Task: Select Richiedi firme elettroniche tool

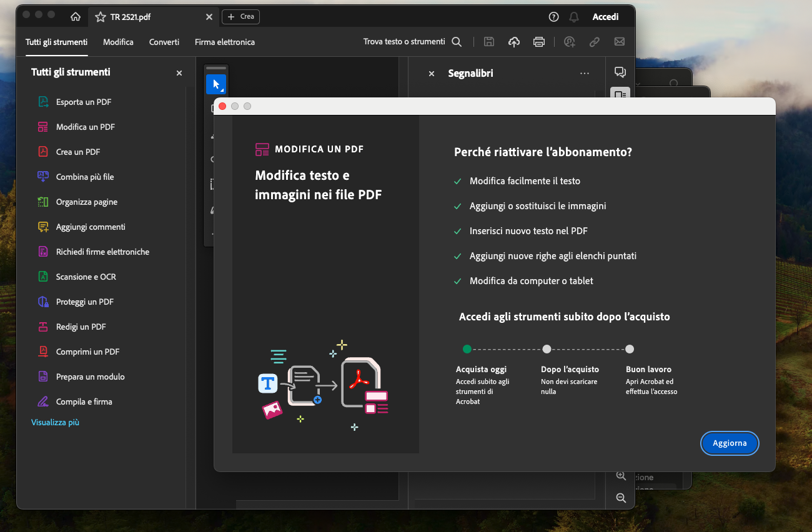Action: [102, 252]
